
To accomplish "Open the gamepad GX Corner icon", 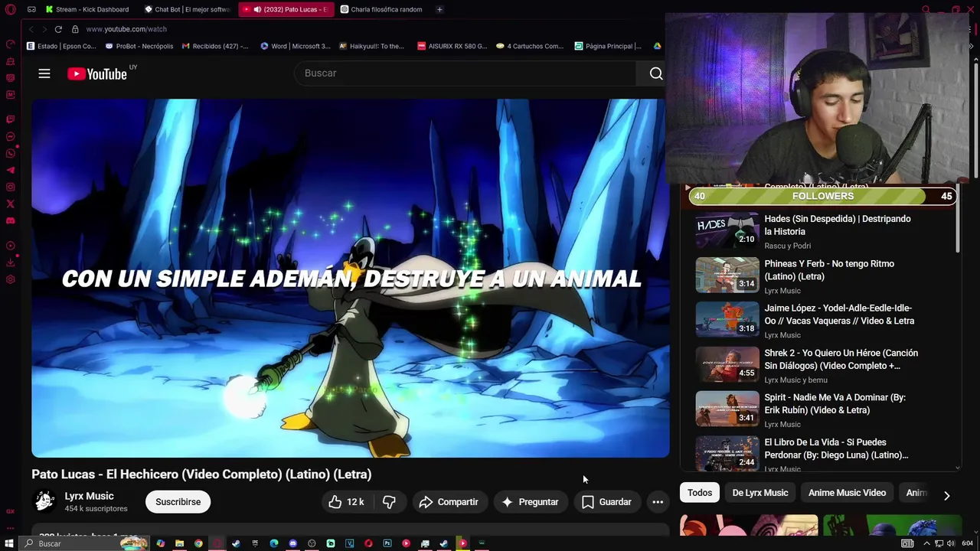I will pyautogui.click(x=31, y=9).
